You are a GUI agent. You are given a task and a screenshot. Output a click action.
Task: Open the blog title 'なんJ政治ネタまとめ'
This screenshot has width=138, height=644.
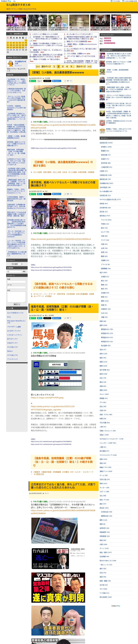point(18,5)
